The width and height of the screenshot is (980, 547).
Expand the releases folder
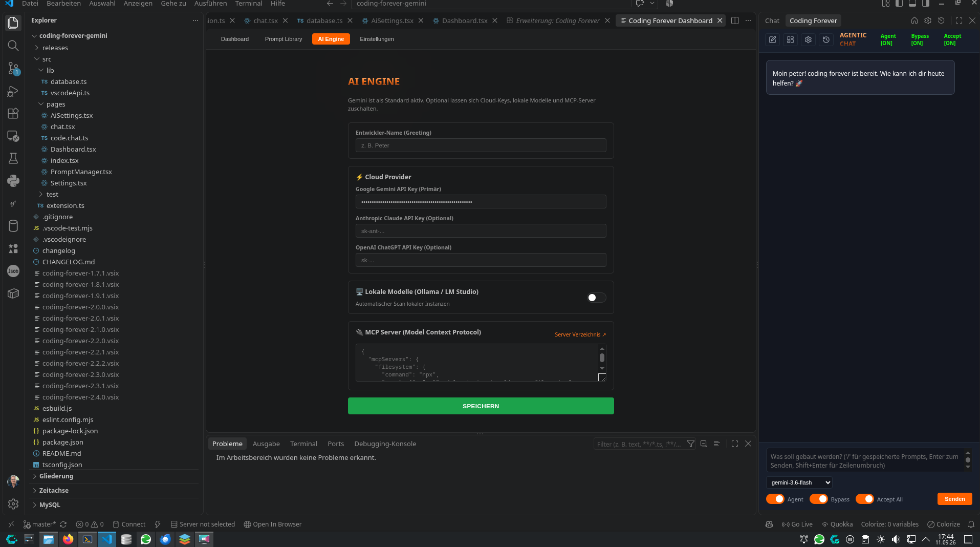tap(55, 48)
